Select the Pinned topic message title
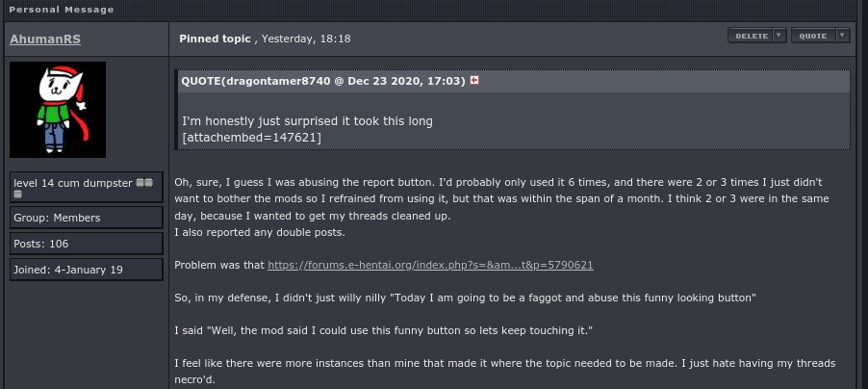Image resolution: width=868 pixels, height=389 pixels. tap(215, 39)
